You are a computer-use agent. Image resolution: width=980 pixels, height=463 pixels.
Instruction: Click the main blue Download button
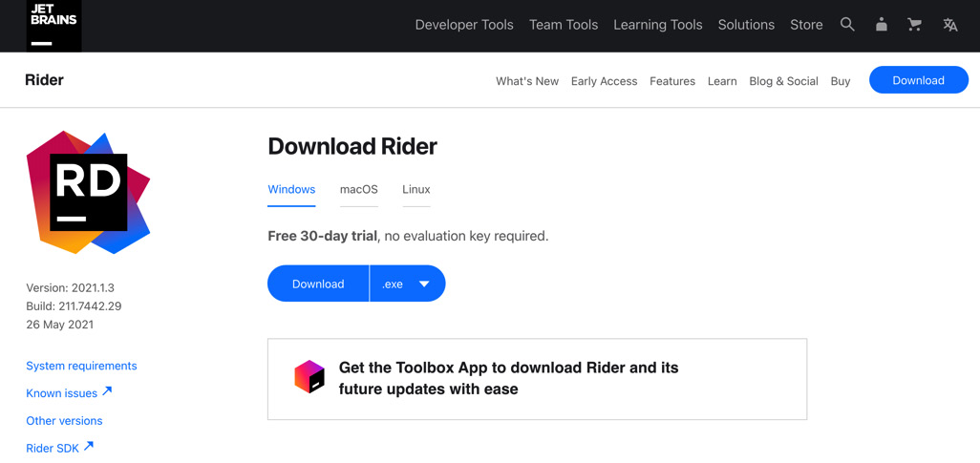[x=318, y=284]
